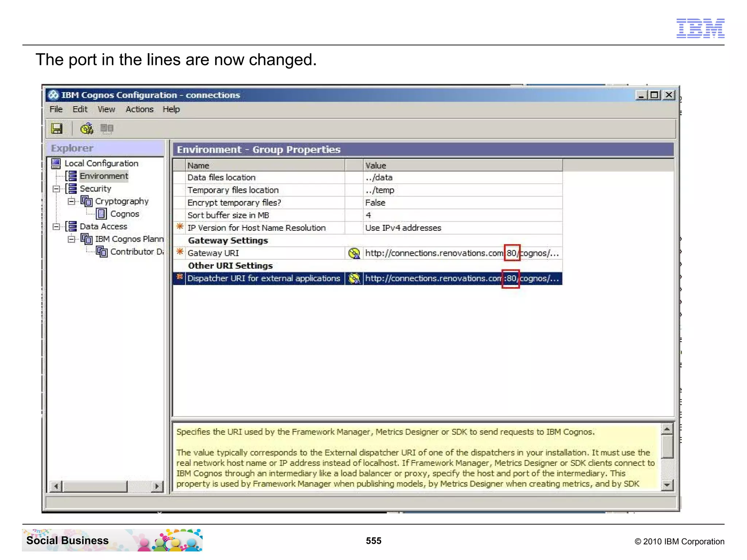Click the Cognos provider icon
Viewport: 747px width, 560px height.
101,214
